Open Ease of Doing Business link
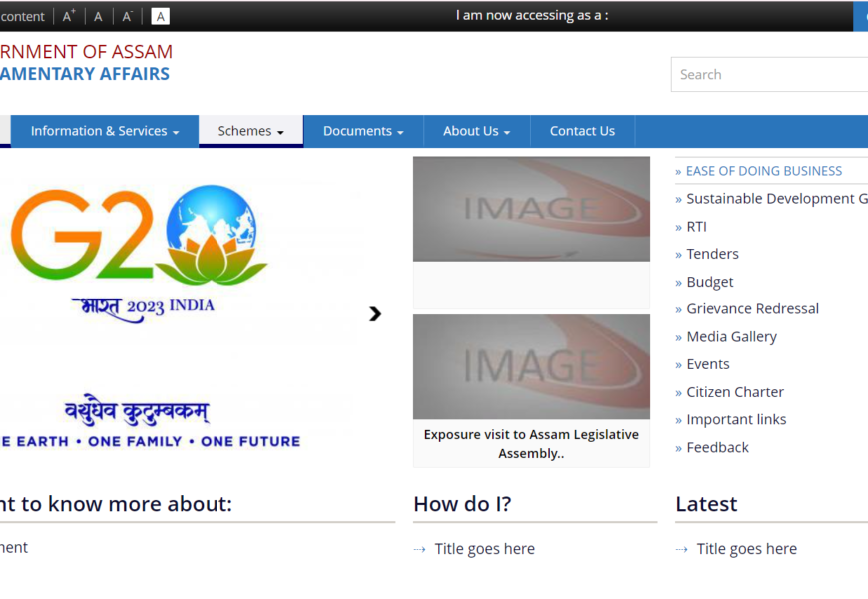868x599 pixels. click(763, 171)
